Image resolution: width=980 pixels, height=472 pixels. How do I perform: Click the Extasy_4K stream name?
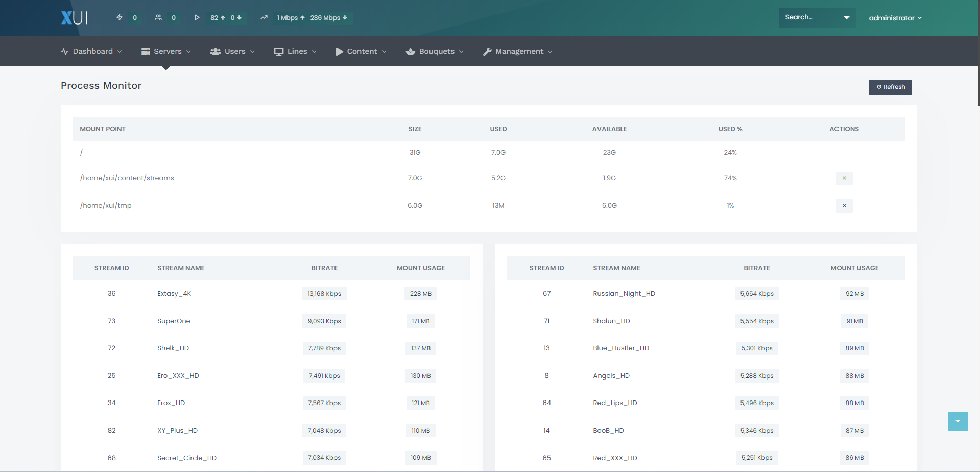(174, 294)
